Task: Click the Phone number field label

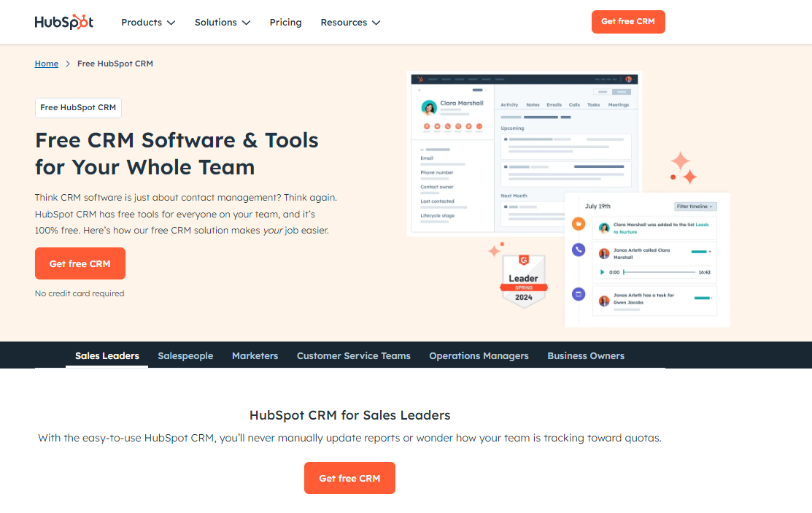Action: [436, 172]
